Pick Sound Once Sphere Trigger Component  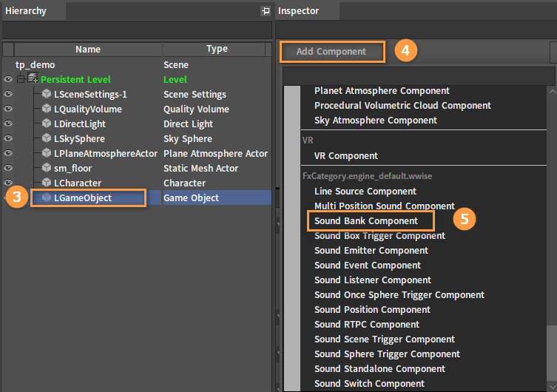click(399, 295)
